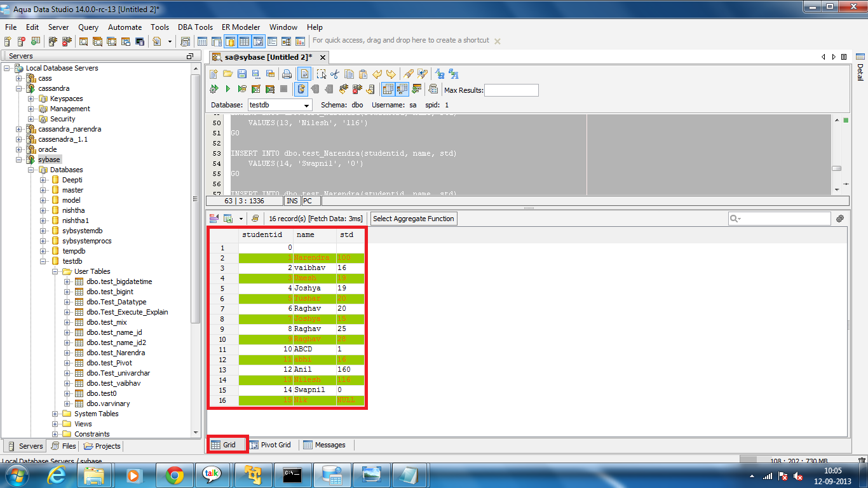Toggle the word wrap button in editor toolbar

point(304,74)
